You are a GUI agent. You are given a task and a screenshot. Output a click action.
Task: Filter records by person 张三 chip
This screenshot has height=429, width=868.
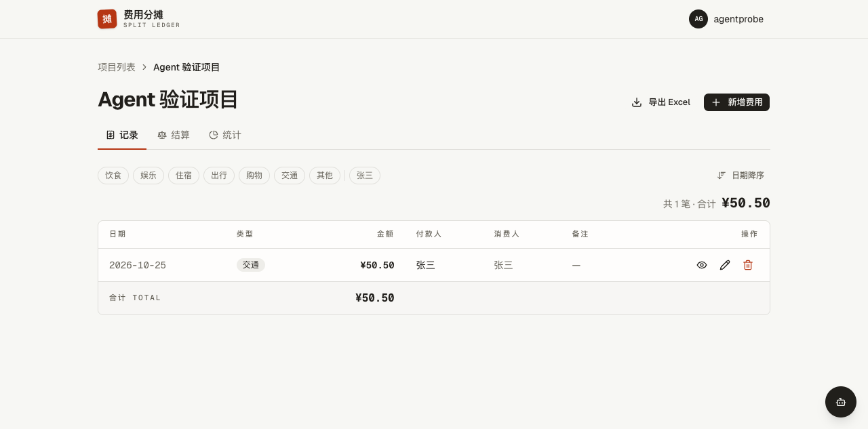(365, 176)
